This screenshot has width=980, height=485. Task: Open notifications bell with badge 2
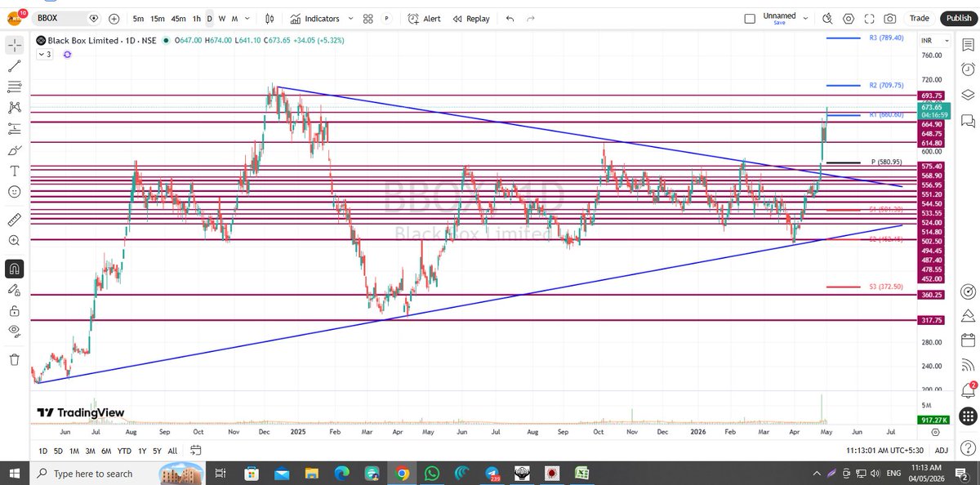click(x=969, y=389)
